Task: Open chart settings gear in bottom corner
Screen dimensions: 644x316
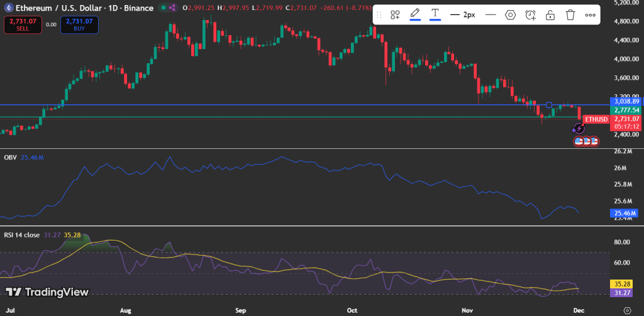Action: [x=628, y=310]
